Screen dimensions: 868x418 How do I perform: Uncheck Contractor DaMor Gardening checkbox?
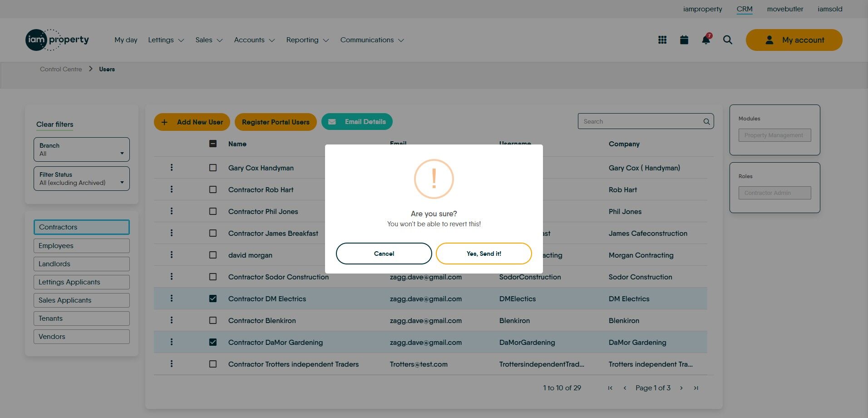pos(213,342)
